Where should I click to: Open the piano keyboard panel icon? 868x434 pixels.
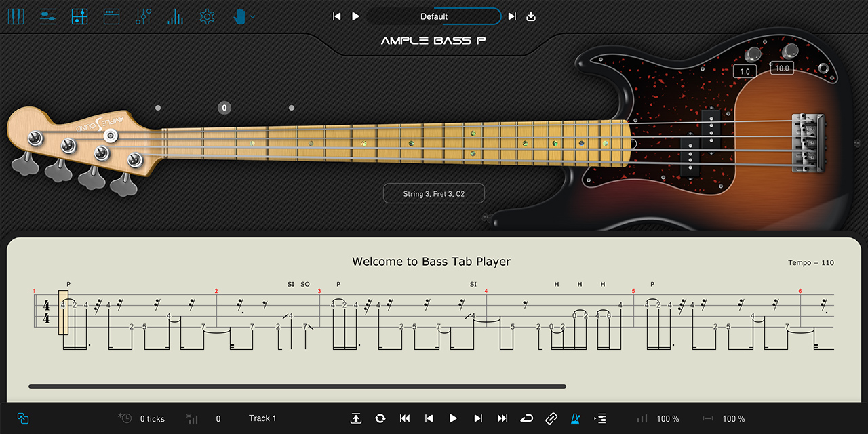[16, 16]
